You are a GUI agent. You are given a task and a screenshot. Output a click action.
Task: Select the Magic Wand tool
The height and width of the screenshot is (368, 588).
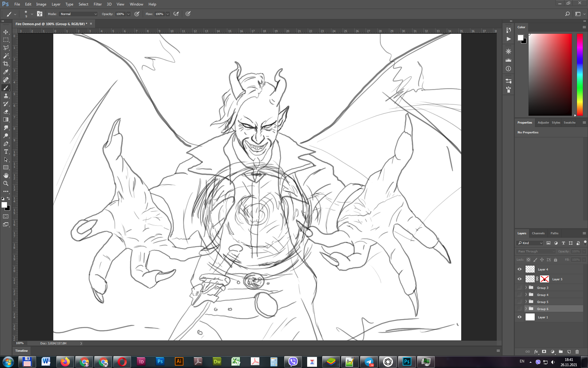coord(6,56)
